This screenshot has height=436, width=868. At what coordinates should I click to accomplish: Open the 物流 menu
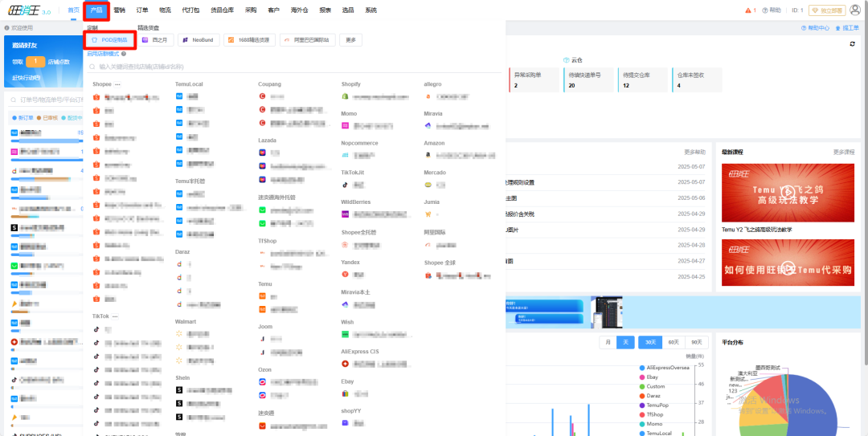point(165,10)
